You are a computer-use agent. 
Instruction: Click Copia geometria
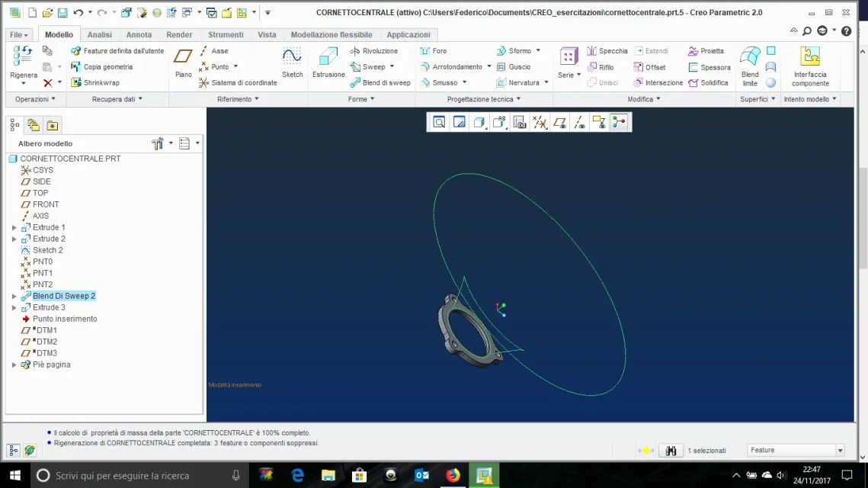[x=102, y=67]
